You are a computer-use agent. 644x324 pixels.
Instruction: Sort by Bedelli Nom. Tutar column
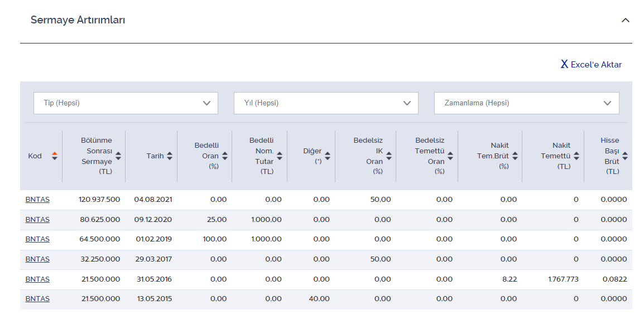tap(280, 156)
